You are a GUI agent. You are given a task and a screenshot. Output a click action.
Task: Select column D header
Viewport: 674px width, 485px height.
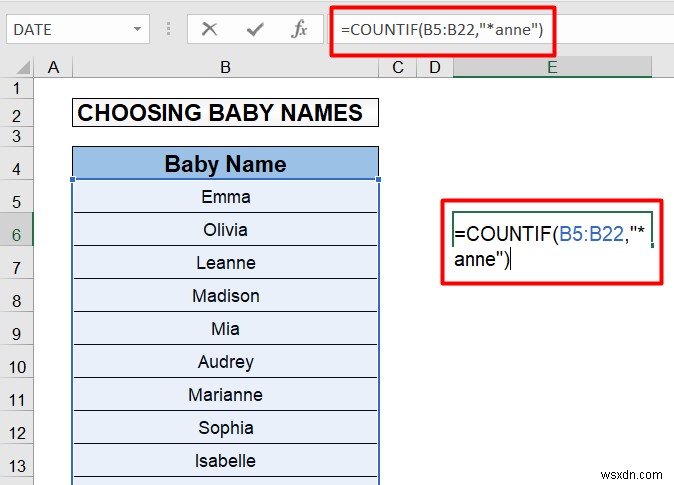(x=435, y=68)
